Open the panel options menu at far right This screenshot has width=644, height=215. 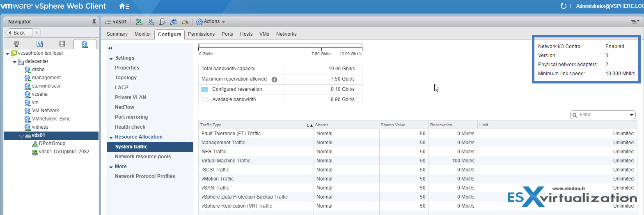[635, 21]
